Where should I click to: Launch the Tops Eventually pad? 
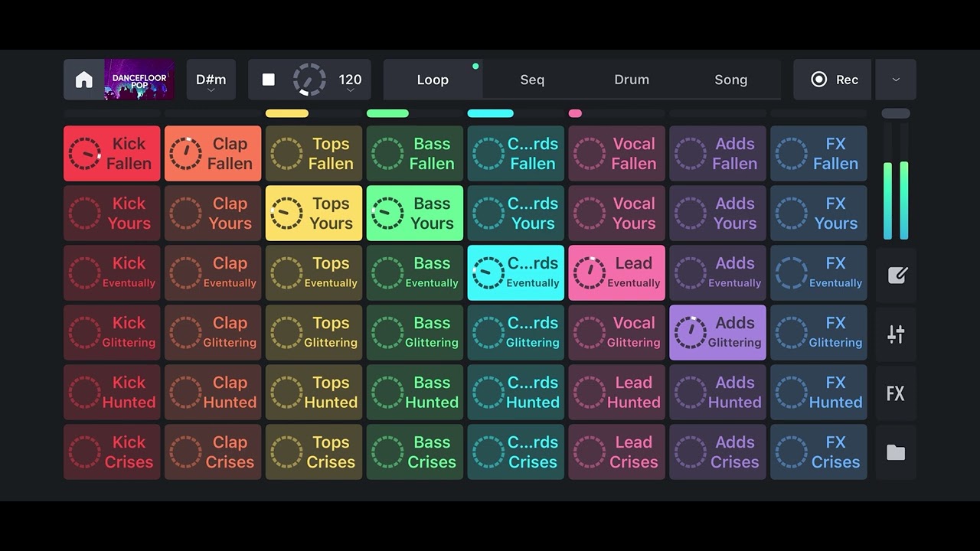(314, 273)
